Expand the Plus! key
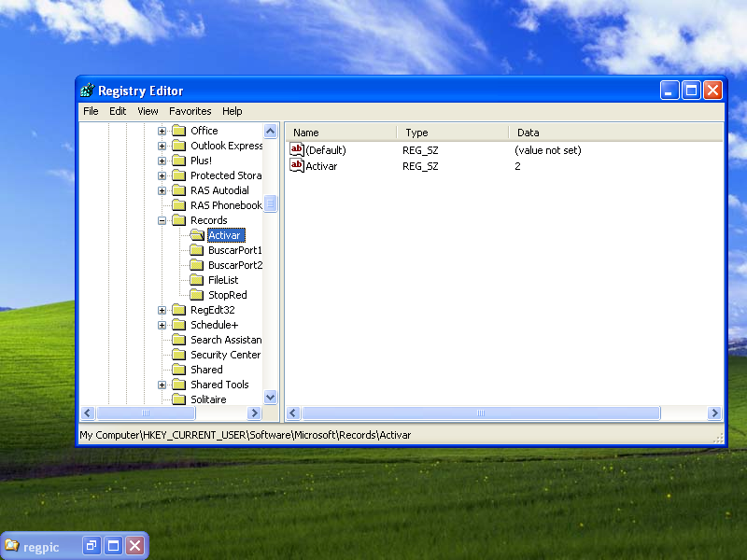Screen dimensions: 747x560 coord(162,161)
